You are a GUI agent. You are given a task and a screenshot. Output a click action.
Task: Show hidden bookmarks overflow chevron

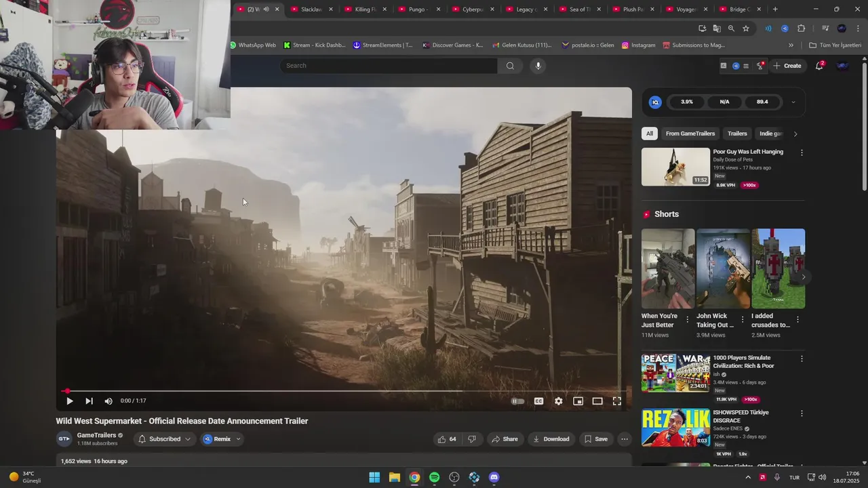[791, 45]
